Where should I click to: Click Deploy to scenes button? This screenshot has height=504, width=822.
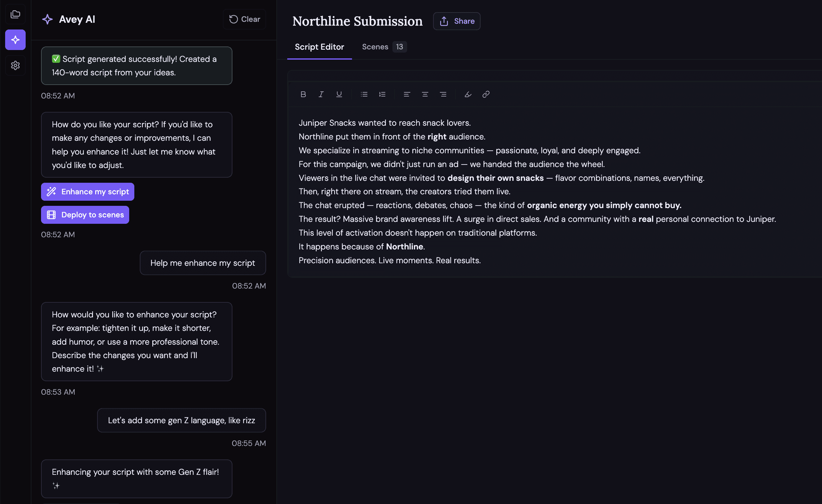(x=85, y=215)
